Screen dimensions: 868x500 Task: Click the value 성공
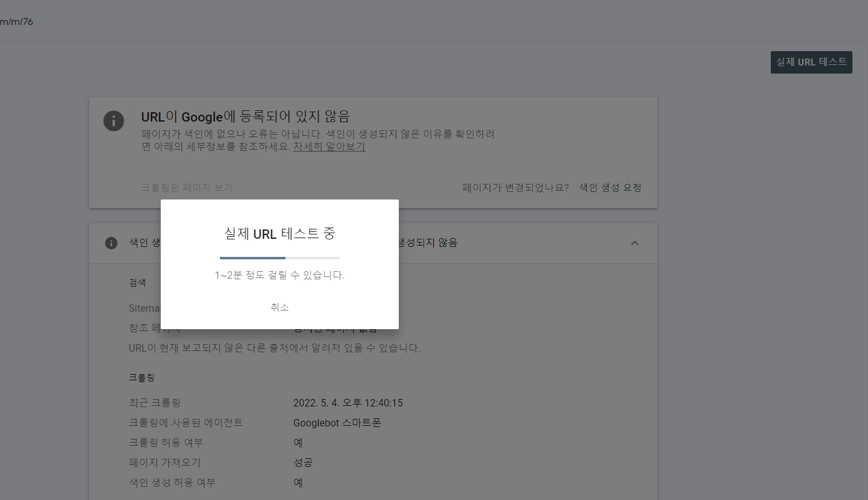(303, 463)
